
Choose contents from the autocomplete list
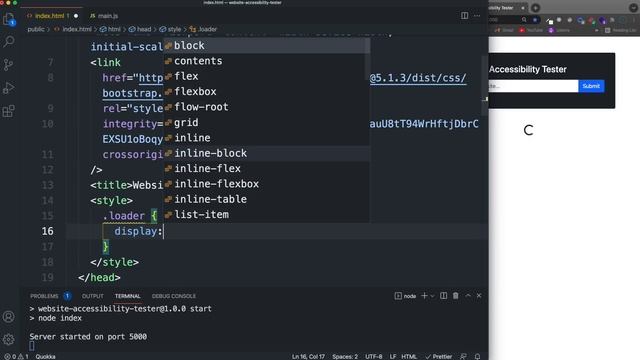coord(266,61)
